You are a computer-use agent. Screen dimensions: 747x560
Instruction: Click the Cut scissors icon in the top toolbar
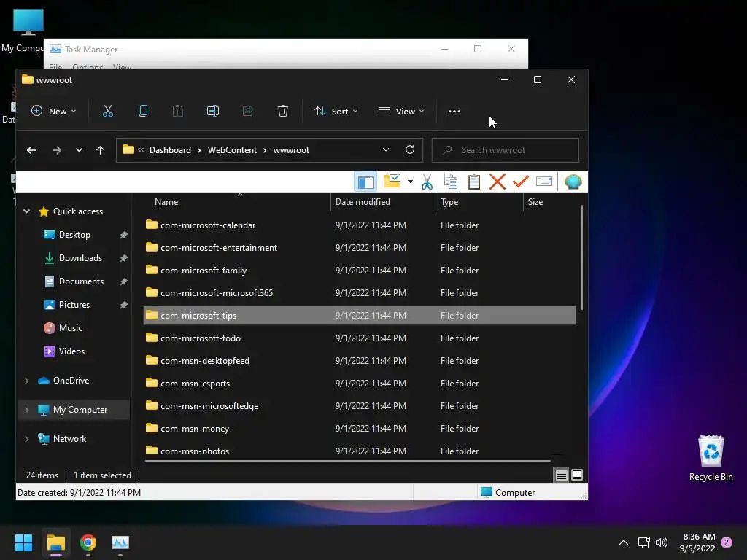coord(108,111)
